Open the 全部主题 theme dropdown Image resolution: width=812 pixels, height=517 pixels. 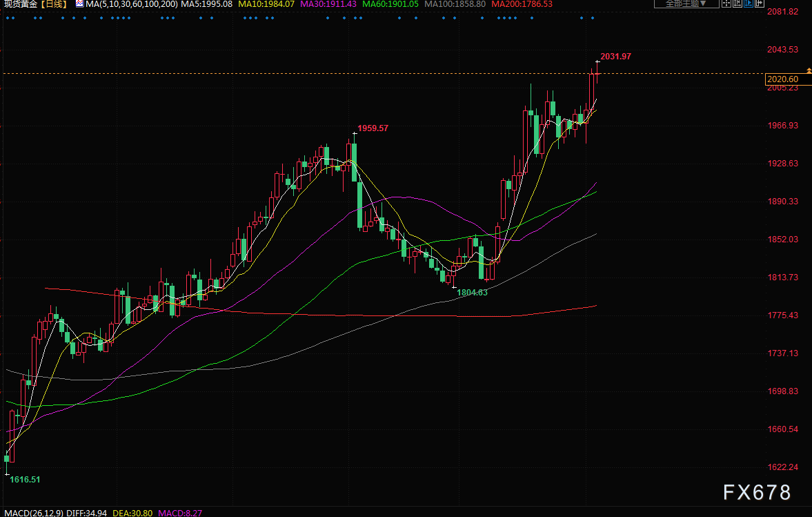(686, 3)
